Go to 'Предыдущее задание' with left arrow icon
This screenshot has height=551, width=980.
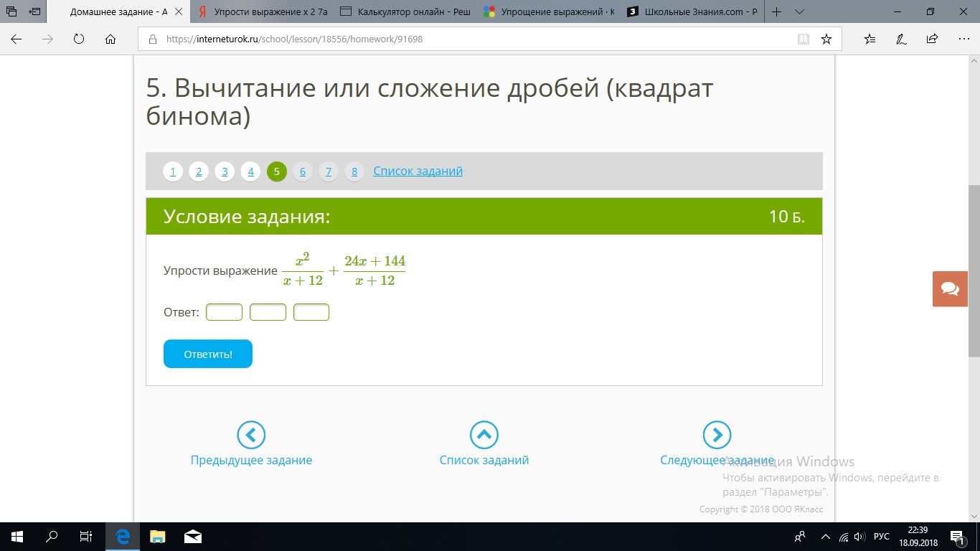click(x=251, y=435)
